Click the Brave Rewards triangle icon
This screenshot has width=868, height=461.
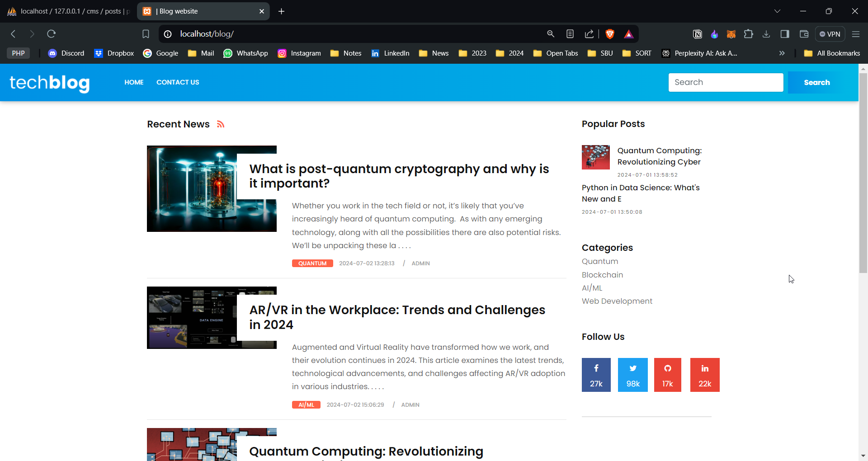pyautogui.click(x=629, y=33)
